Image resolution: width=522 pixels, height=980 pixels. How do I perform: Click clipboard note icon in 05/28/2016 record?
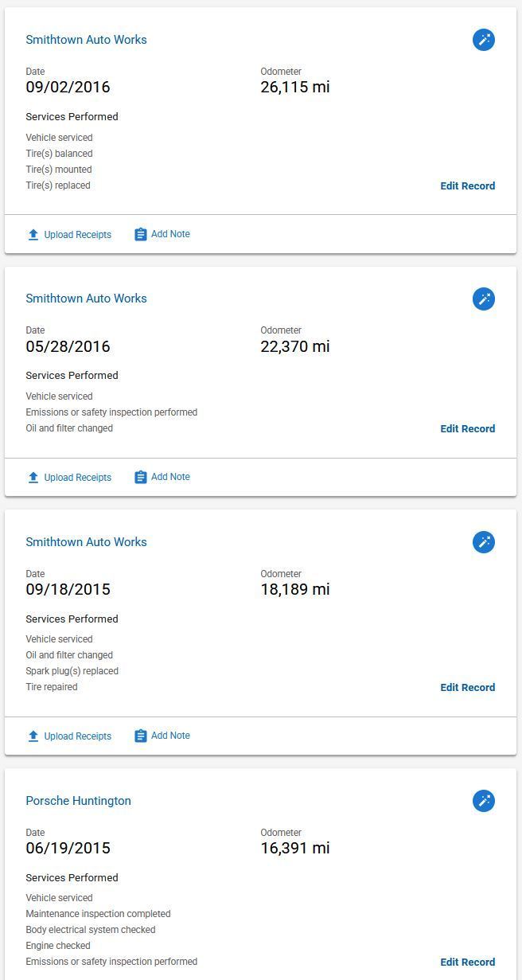(141, 477)
